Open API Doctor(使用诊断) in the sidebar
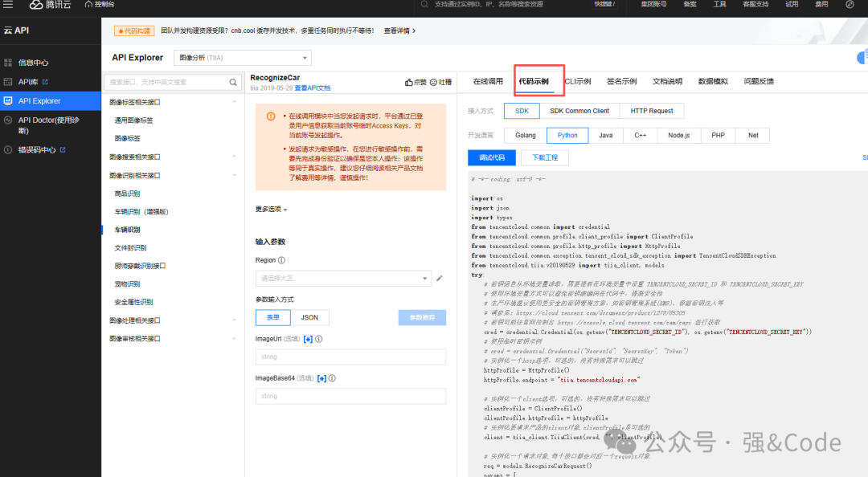This screenshot has width=868, height=477. tap(51, 125)
